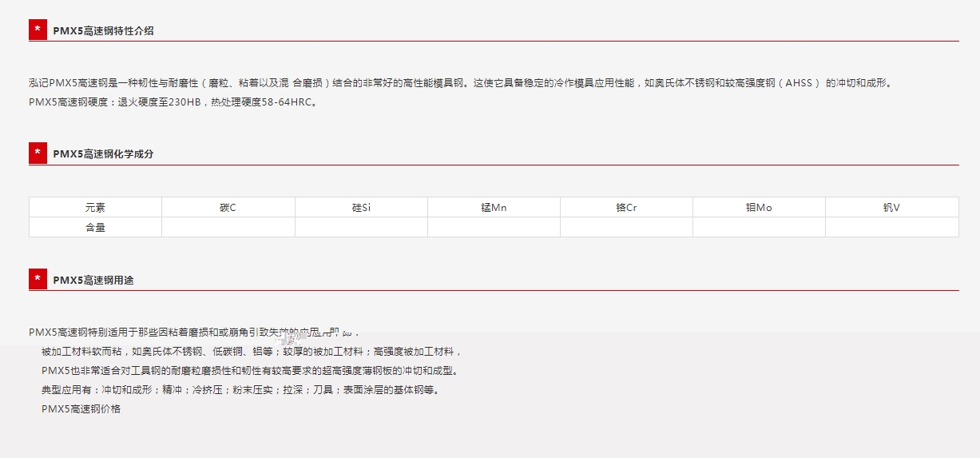Click the paragraph line starting with 被加工材料软而粘

click(252, 352)
